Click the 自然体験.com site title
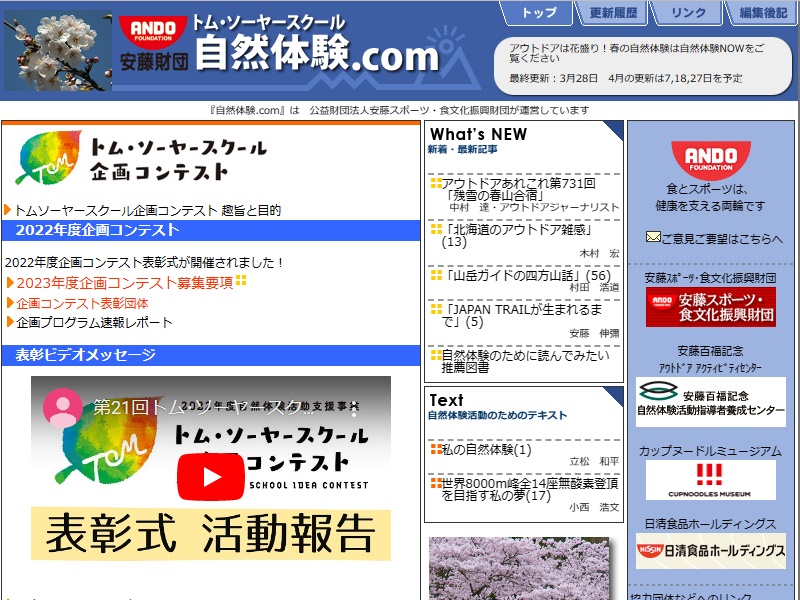800x600 pixels. pyautogui.click(x=316, y=52)
